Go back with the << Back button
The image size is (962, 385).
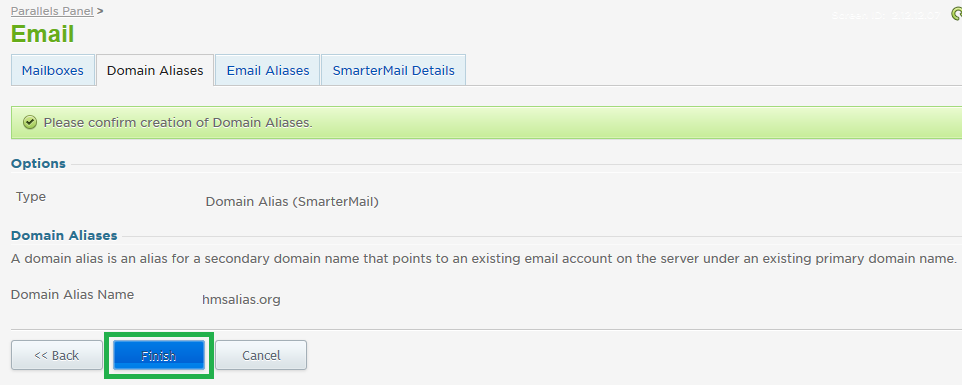(57, 355)
